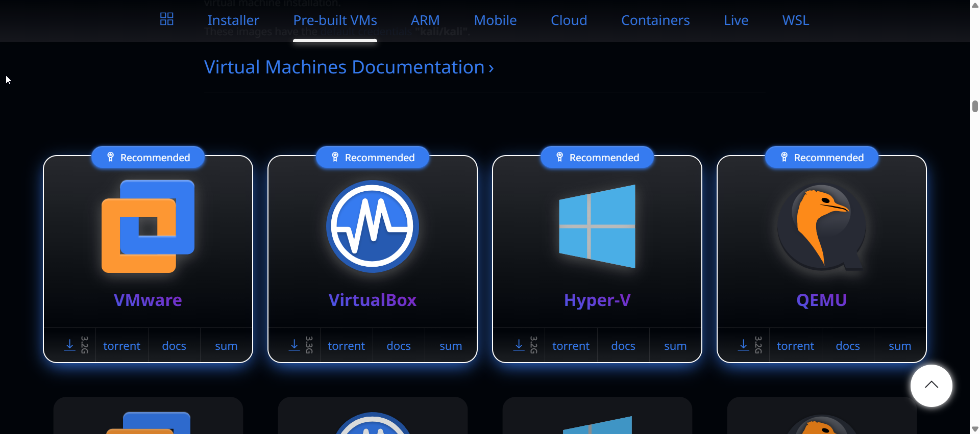980x434 pixels.
Task: Click the VirtualBox logo icon
Action: pos(373,226)
